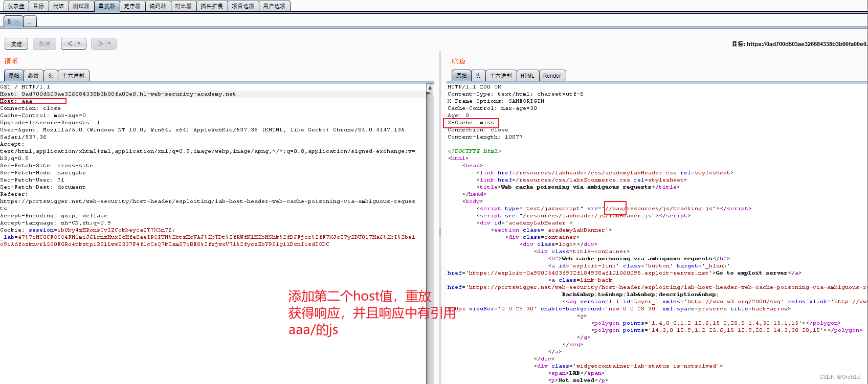Click the 'Sec-Fetch-Site: cross-site' header
This screenshot has height=384, width=868.
tap(47, 166)
